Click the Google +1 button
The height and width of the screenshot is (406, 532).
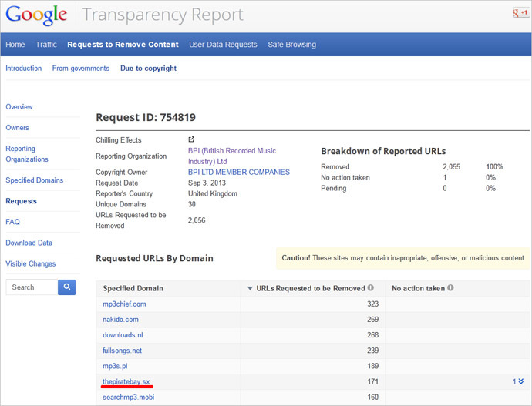521,13
